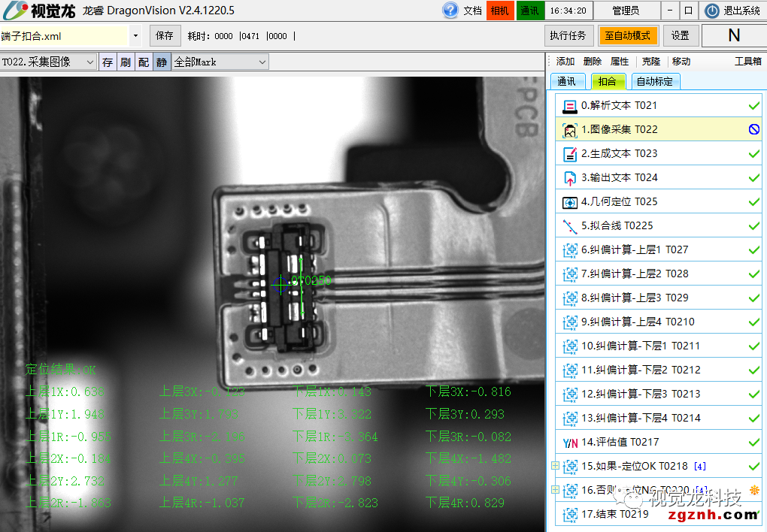This screenshot has width=767, height=532.
Task: Click the 图像采集 T022 camera icon
Action: 569,130
